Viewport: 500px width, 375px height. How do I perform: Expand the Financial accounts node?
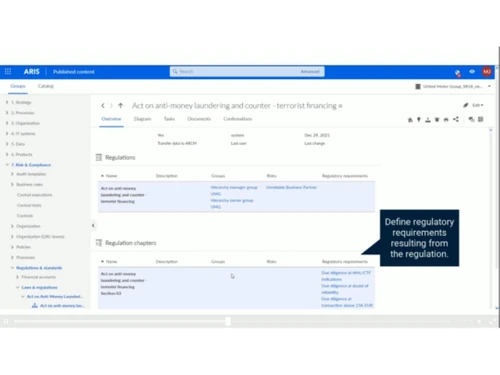(x=18, y=277)
